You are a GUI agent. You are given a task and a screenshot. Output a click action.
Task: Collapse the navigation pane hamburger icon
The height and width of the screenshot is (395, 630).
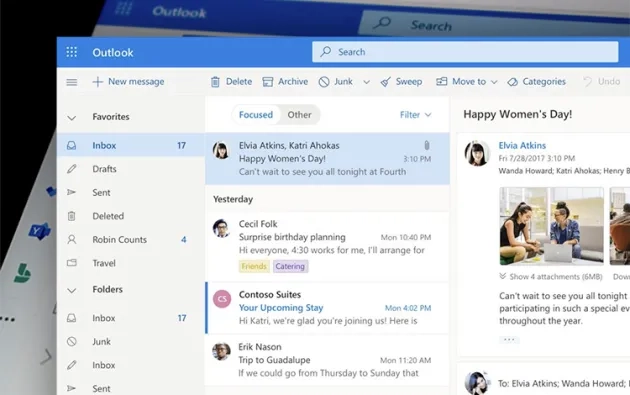pos(72,82)
